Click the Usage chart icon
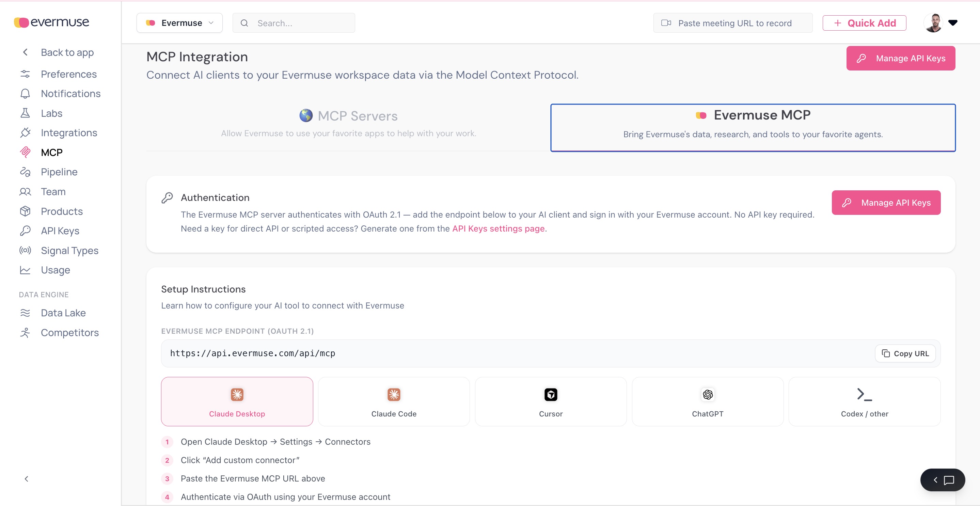The width and height of the screenshot is (980, 506). point(25,270)
